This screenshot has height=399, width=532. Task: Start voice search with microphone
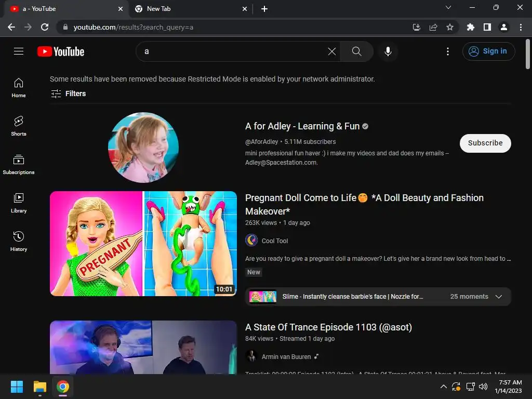pos(388,51)
